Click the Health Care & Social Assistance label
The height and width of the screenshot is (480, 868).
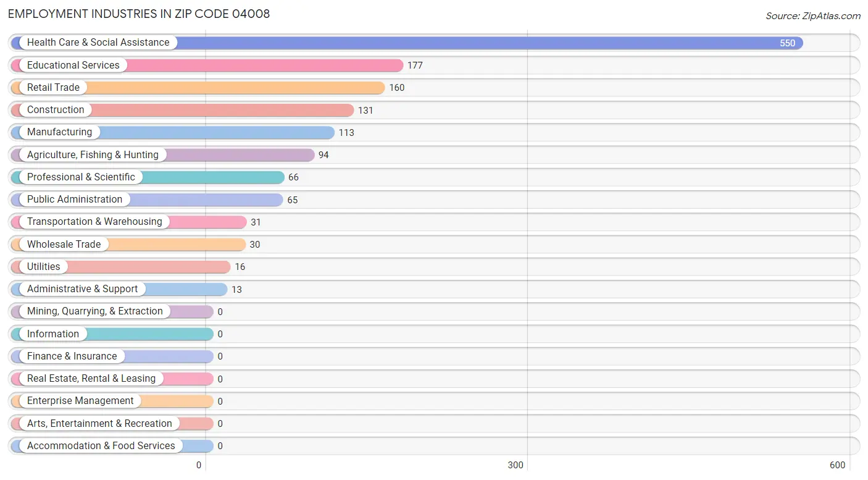click(98, 43)
